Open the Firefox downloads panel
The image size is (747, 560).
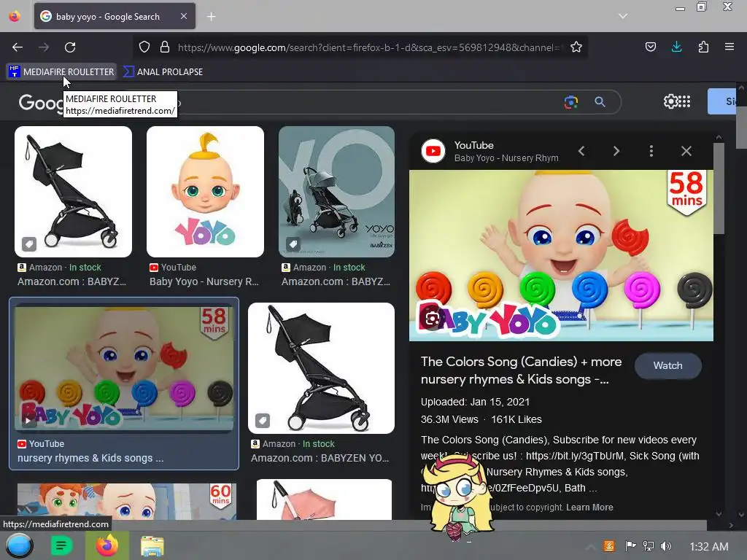tap(676, 47)
